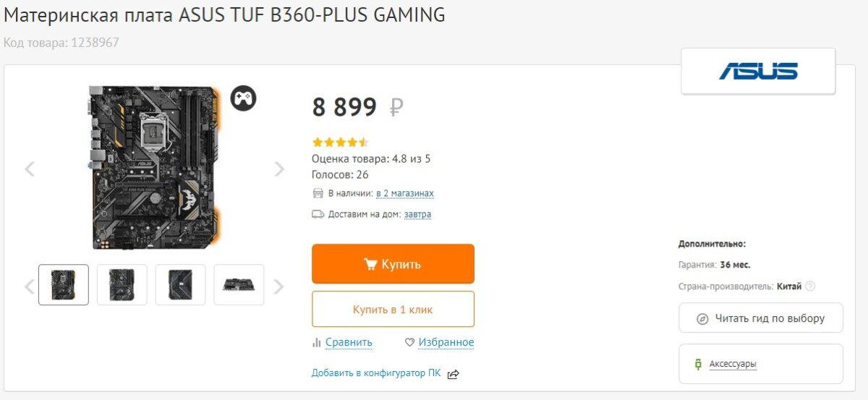Show previous main product image arrow
Screen dimensions: 868x400
pyautogui.click(x=30, y=169)
